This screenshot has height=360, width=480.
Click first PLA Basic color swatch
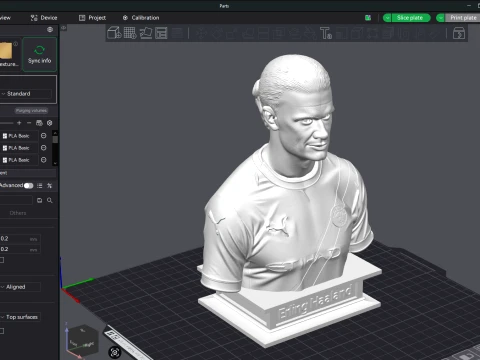(5, 136)
